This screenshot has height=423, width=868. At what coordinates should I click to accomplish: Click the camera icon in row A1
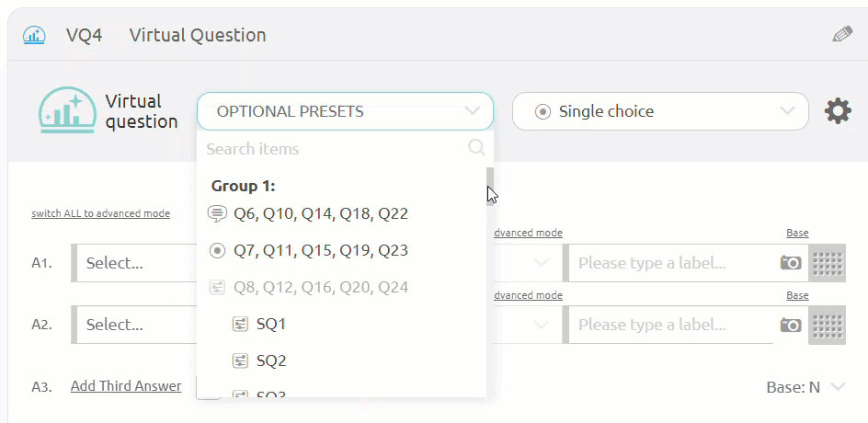pos(791,263)
